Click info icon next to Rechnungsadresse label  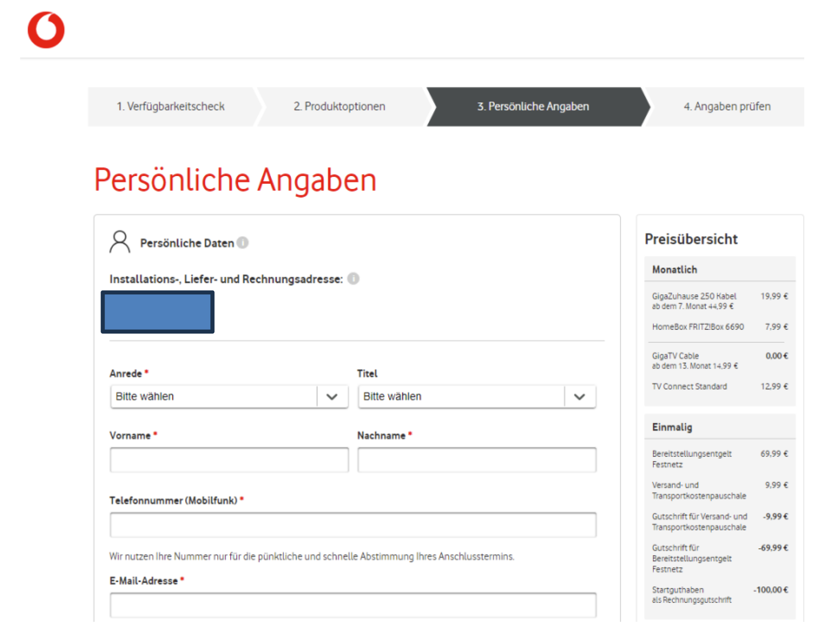click(353, 279)
